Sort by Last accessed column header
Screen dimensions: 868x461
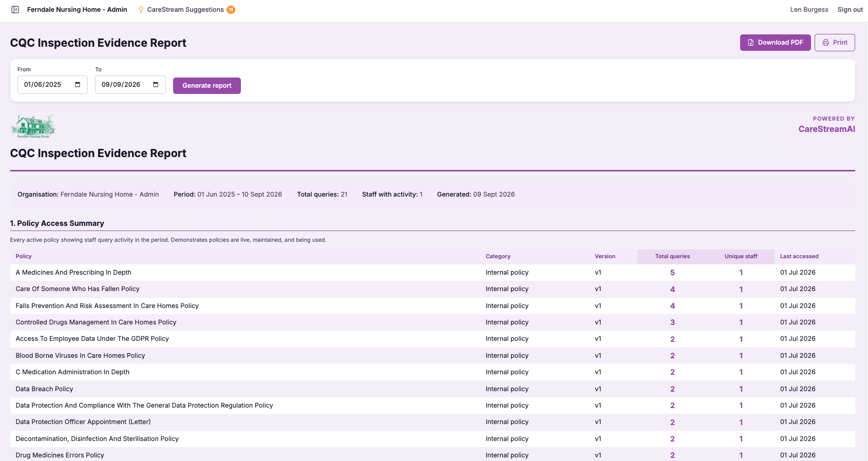point(799,256)
